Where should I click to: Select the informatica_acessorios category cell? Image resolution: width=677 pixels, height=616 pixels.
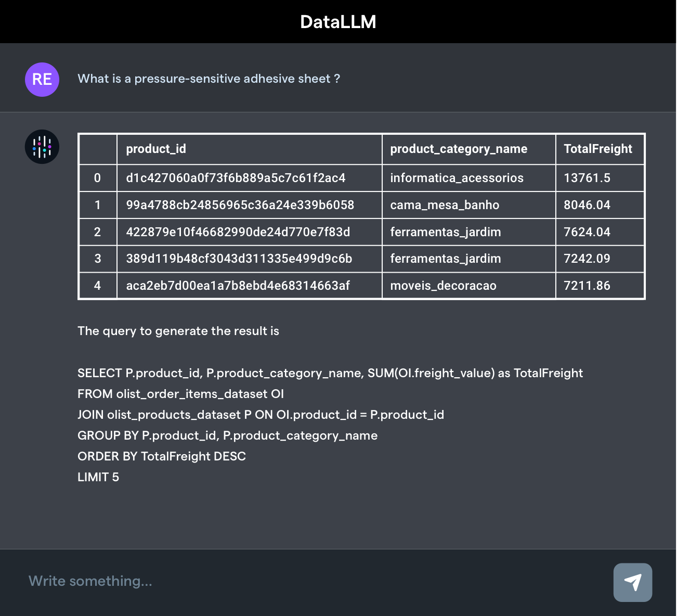click(457, 178)
